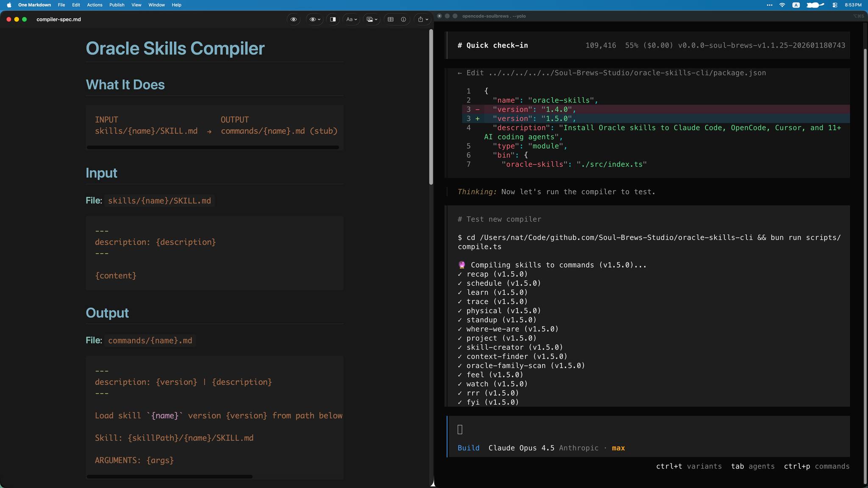The width and height of the screenshot is (868, 488).
Task: Click the skills/{name}/SKILL.md inline code under Input
Action: pos(159,201)
